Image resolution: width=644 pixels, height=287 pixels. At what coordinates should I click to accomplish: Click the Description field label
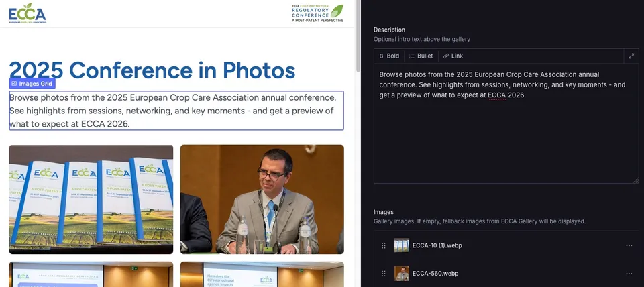coord(389,30)
